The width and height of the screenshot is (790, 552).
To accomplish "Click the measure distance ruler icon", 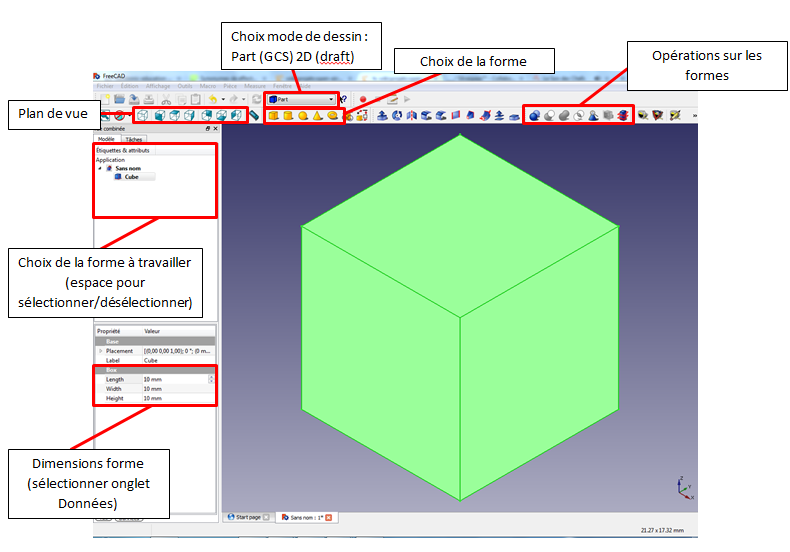I will 255,116.
